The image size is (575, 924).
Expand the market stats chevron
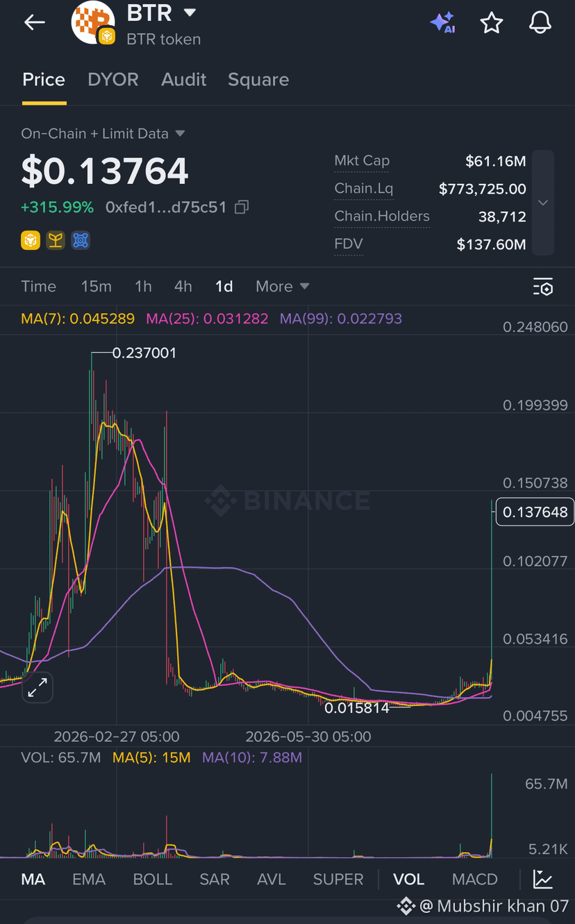click(544, 203)
